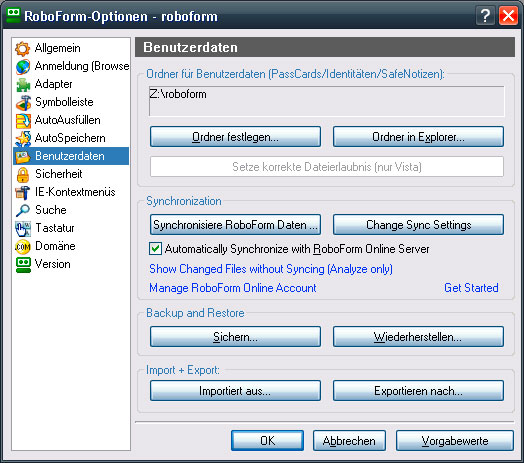524x463 pixels.
Task: Click the Domäne COM icon
Action: tap(22, 247)
